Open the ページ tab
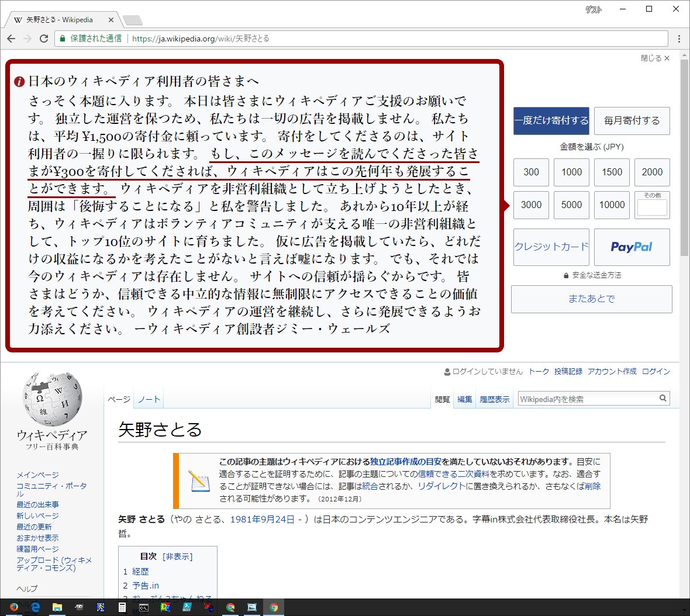This screenshot has height=616, width=690. 119,399
